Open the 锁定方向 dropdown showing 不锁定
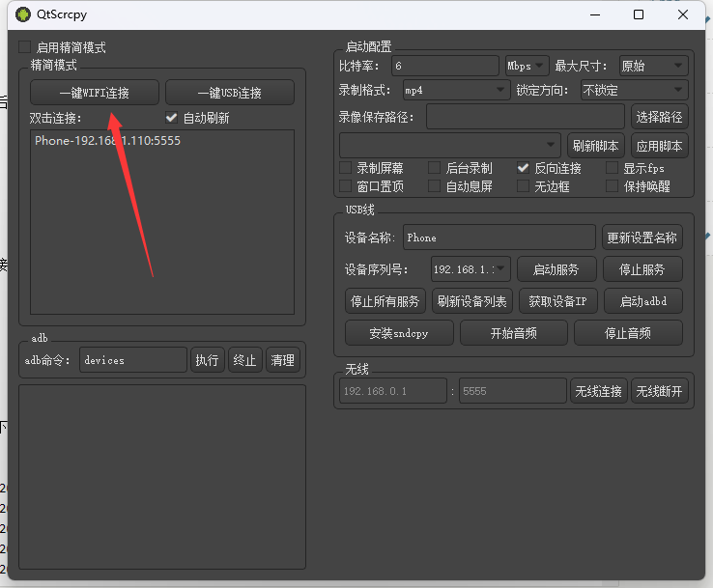The height and width of the screenshot is (588, 713). pyautogui.click(x=635, y=90)
